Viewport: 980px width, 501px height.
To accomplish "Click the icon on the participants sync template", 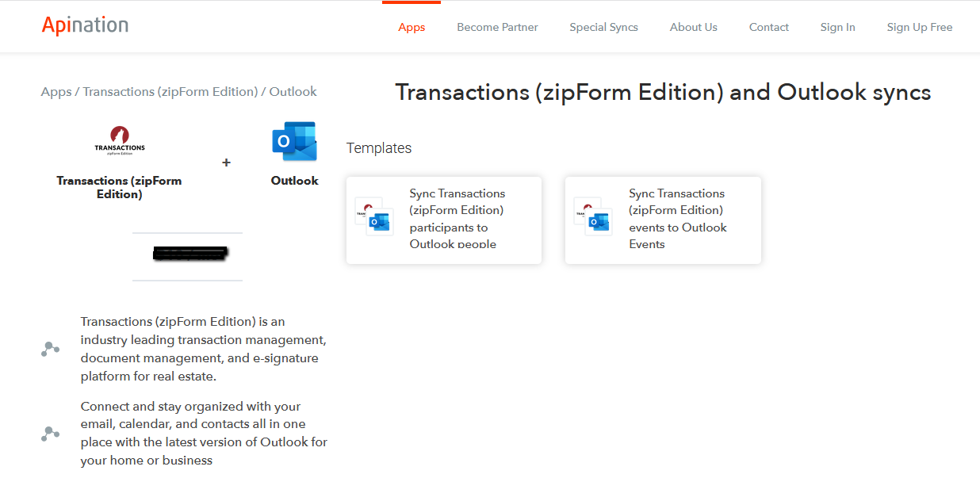I will pos(374,216).
